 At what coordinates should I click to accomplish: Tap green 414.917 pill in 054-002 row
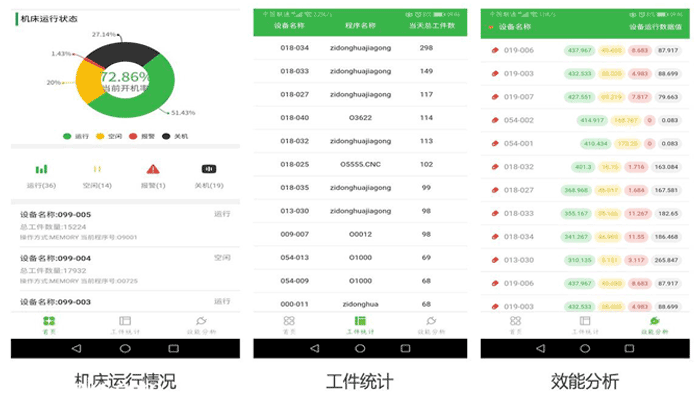coord(592,120)
